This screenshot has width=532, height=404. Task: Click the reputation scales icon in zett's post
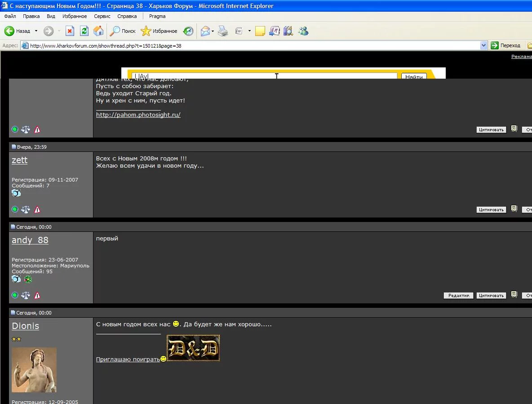[26, 209]
